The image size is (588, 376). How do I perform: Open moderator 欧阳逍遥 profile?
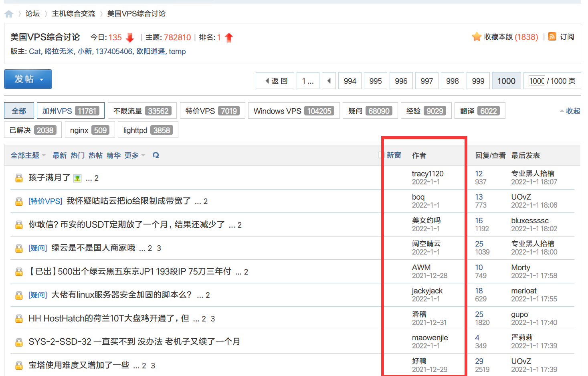click(x=150, y=51)
